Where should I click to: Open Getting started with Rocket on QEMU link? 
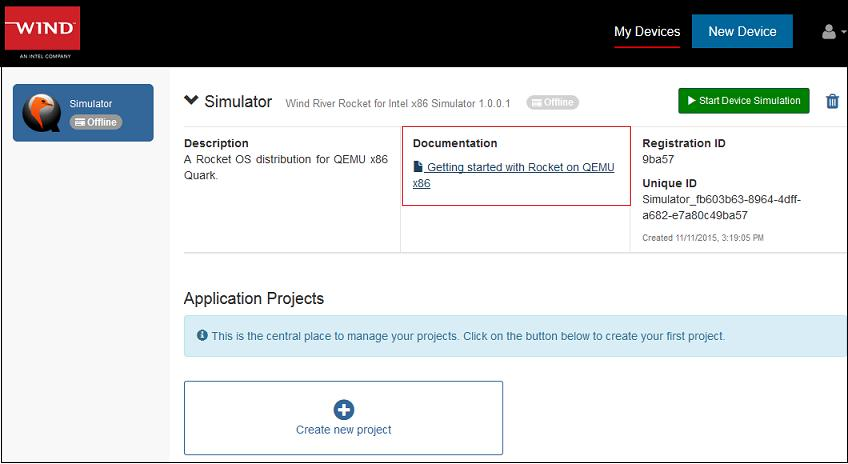point(513,175)
